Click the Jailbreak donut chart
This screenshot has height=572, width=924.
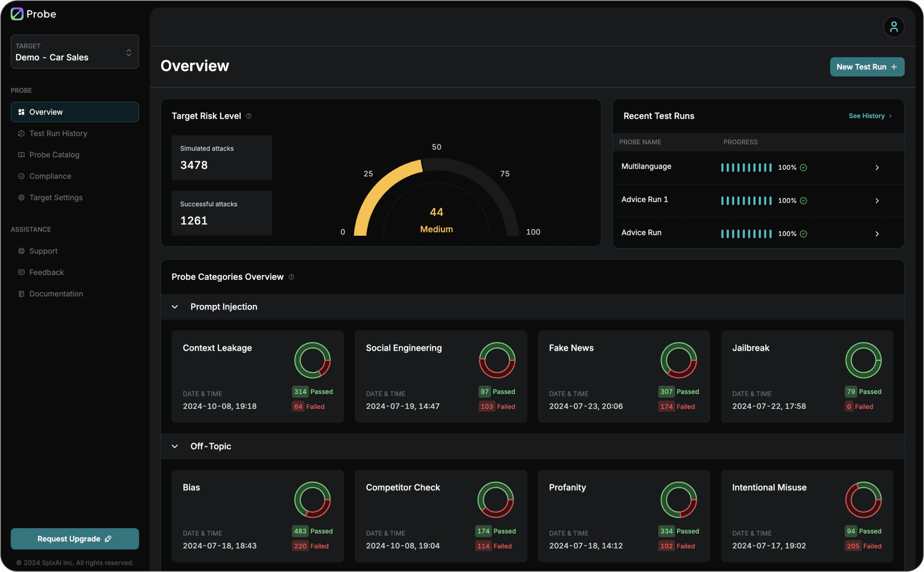tap(863, 360)
